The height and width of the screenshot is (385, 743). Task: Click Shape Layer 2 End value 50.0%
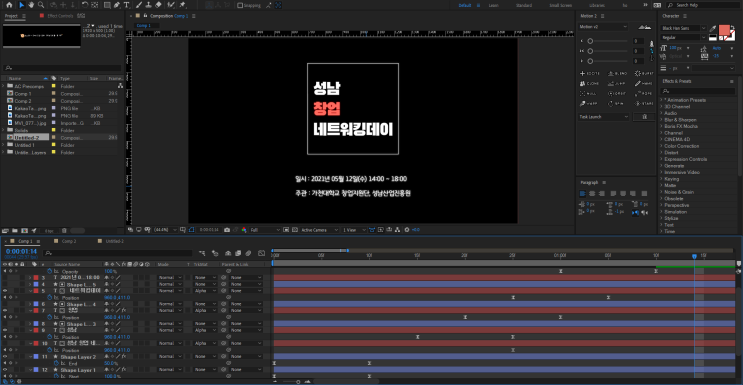click(110, 363)
